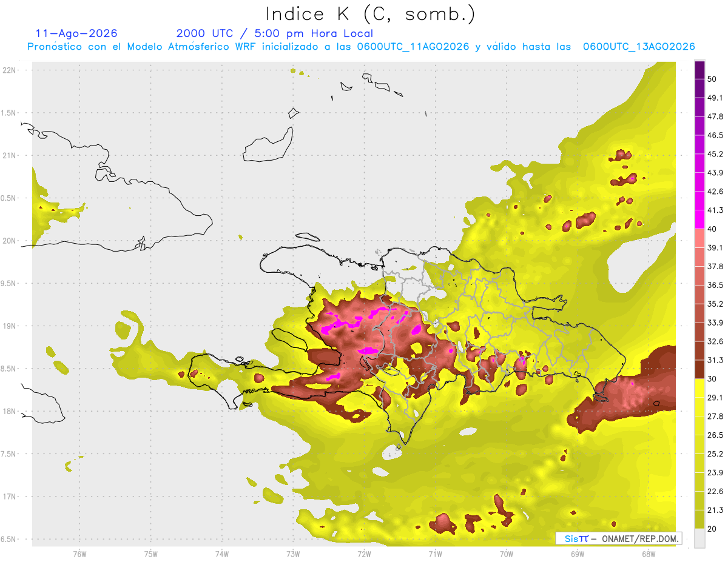Click the "46.5" colorbar label
The width and height of the screenshot is (728, 562).
point(715,135)
